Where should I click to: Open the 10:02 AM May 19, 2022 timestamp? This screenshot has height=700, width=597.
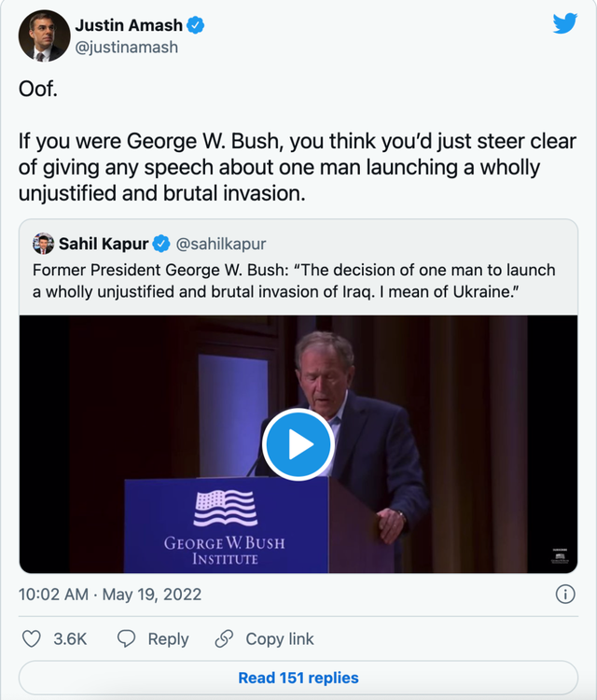pyautogui.click(x=110, y=595)
